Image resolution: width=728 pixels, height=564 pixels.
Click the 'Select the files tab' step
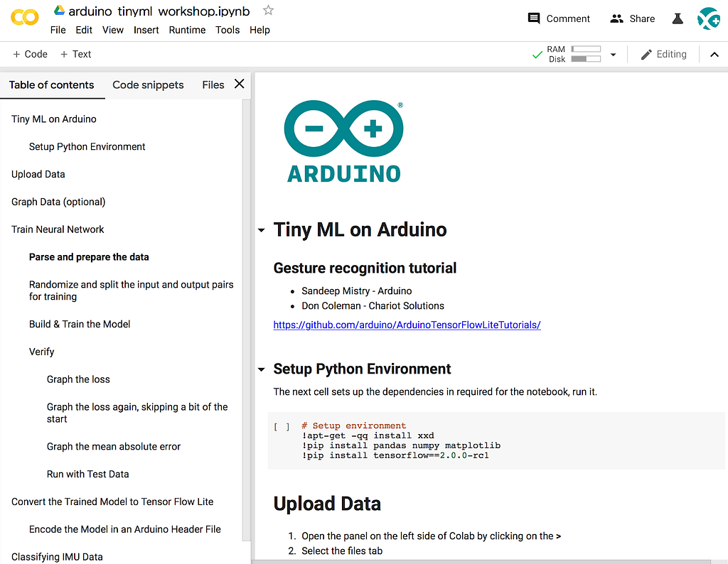point(342,551)
